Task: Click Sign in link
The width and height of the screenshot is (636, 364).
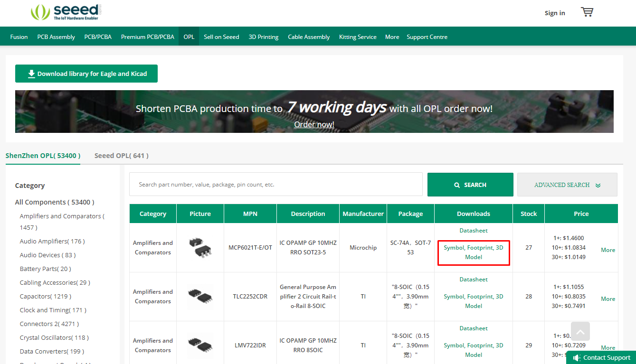Action: [x=555, y=13]
